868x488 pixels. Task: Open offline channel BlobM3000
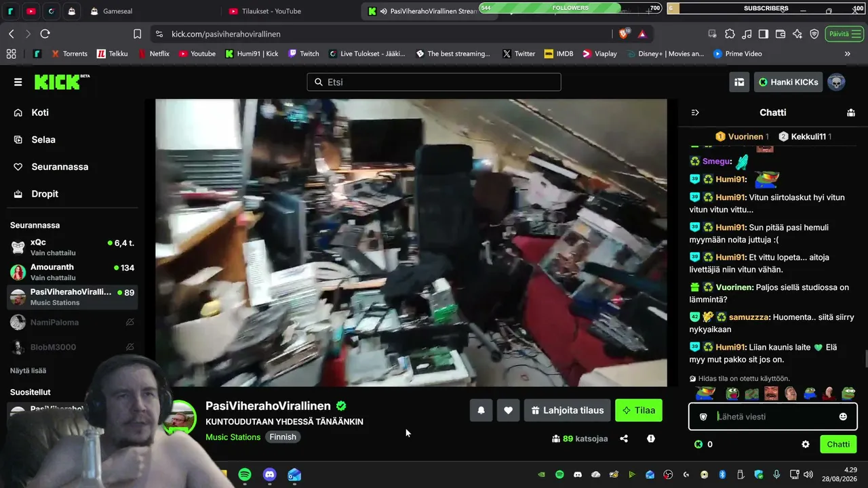(72, 347)
